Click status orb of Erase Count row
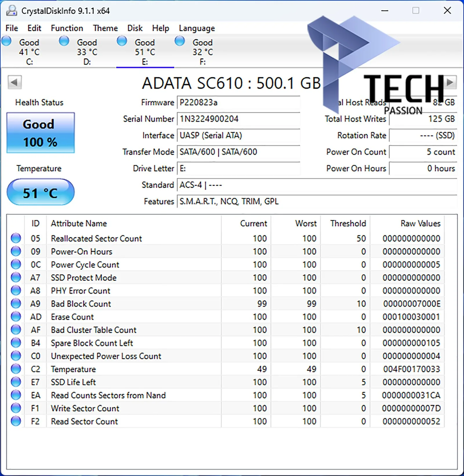 point(16,316)
